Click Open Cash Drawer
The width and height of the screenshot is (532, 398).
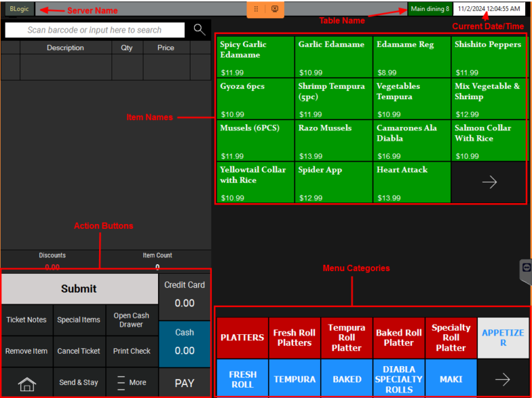pyautogui.click(x=132, y=320)
